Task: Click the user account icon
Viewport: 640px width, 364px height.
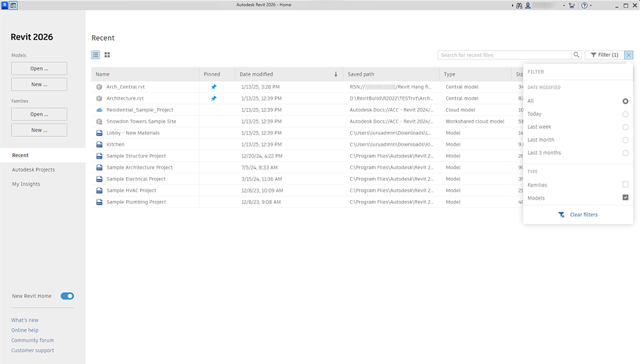Action: point(528,6)
